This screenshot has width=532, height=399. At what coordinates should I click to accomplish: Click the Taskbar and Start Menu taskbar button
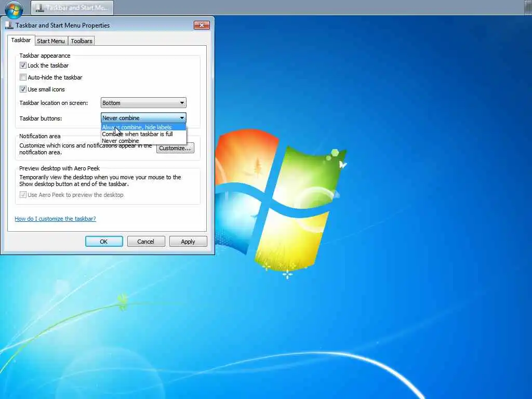[72, 7]
